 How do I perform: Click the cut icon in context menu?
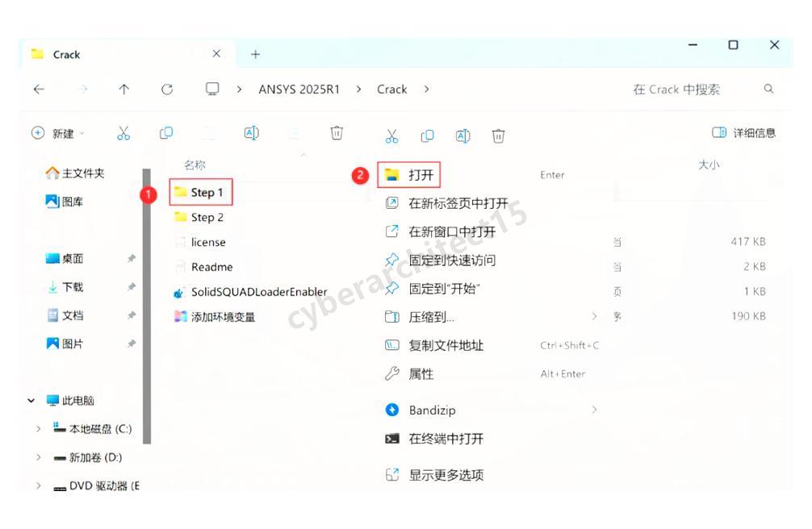click(x=392, y=136)
